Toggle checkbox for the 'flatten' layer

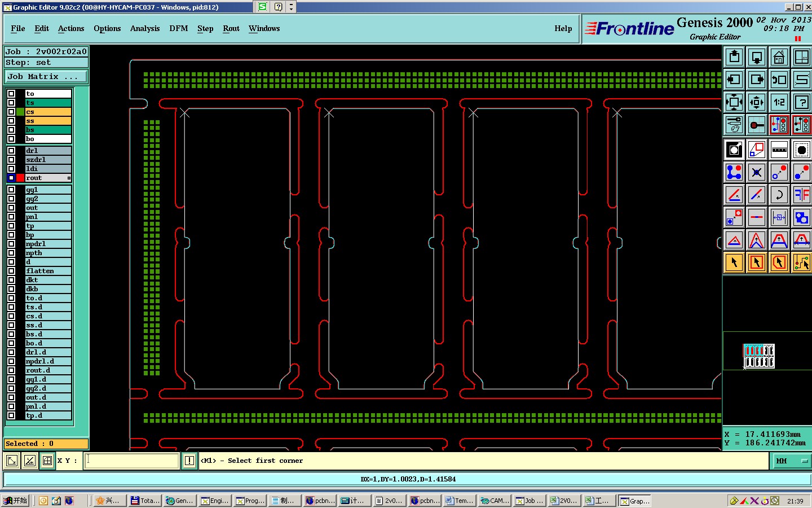click(11, 271)
